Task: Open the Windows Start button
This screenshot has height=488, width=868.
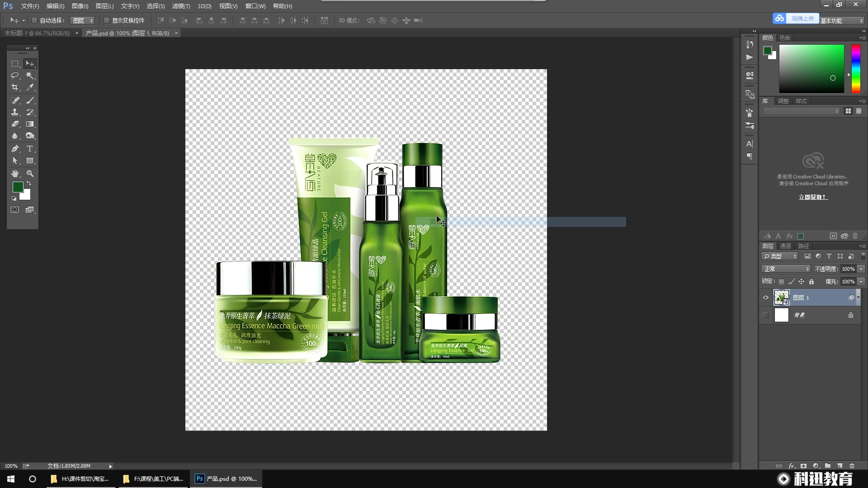Action: click(x=11, y=479)
